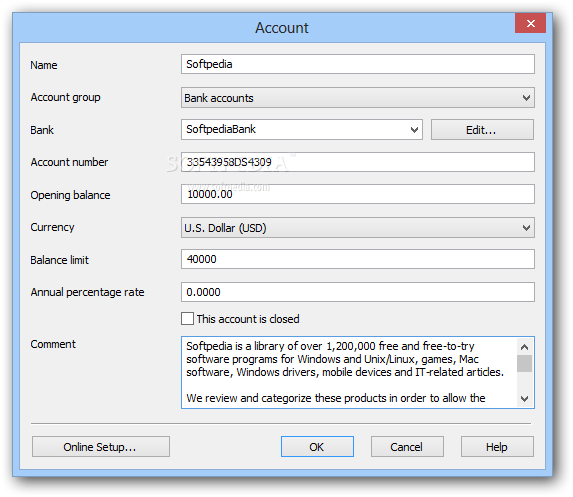Click the 'Currency' label text
Viewport: 573px width, 497px height.
pyautogui.click(x=52, y=227)
